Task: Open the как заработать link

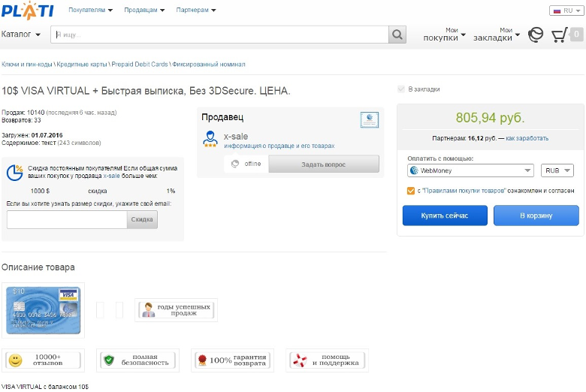Action: [527, 138]
